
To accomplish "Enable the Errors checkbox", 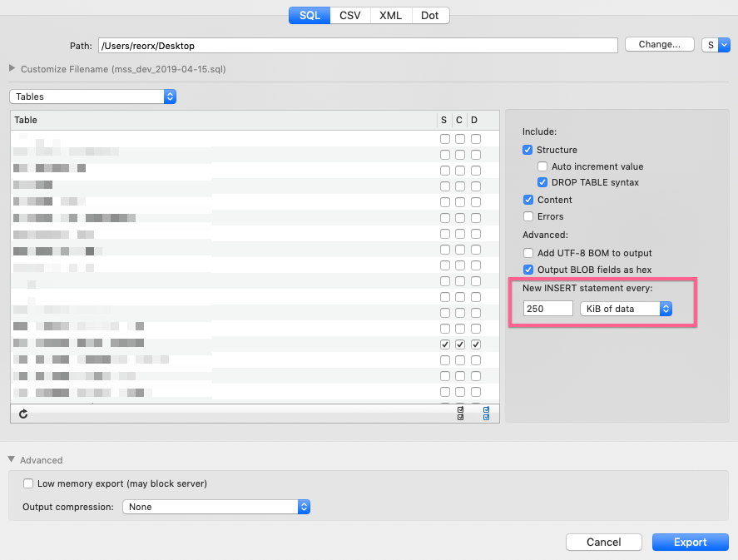I will 528,216.
